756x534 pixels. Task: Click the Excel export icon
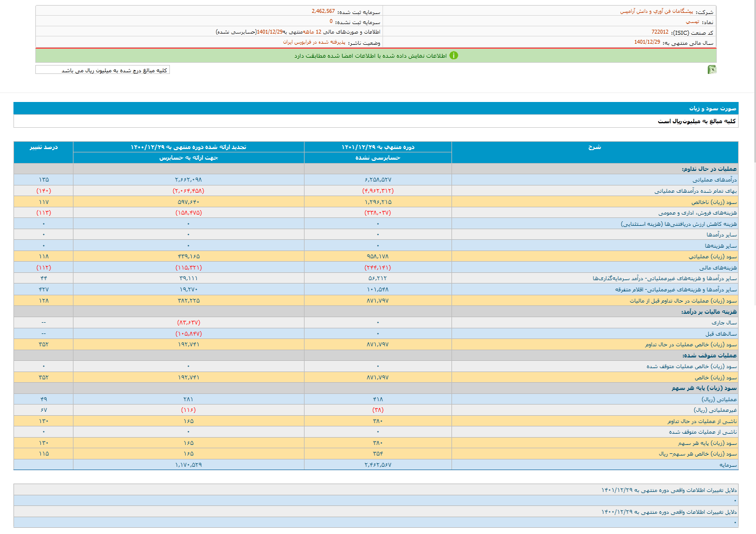(x=712, y=69)
